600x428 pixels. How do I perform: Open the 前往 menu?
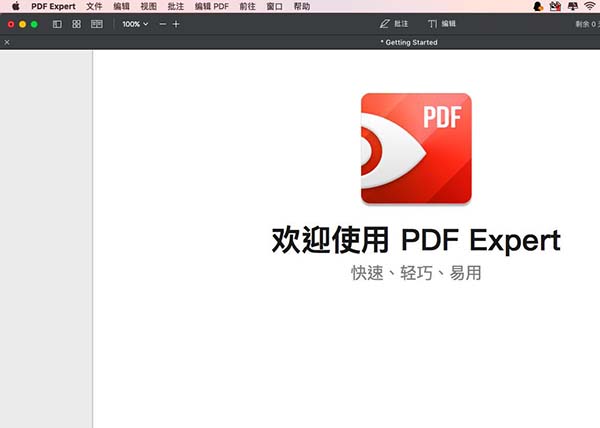tap(247, 7)
